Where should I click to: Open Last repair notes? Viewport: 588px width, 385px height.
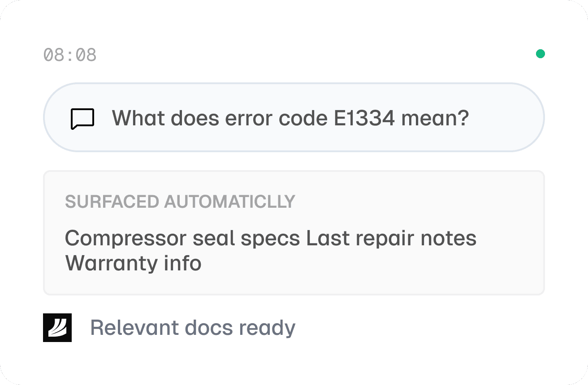click(x=391, y=238)
